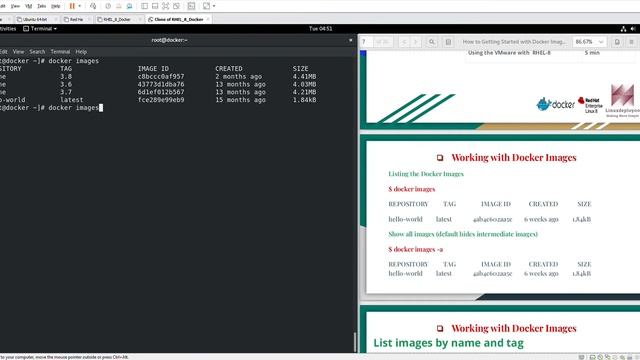This screenshot has height=360, width=640.
Task: Click the Docker whale logo on slide
Action: [555, 104]
